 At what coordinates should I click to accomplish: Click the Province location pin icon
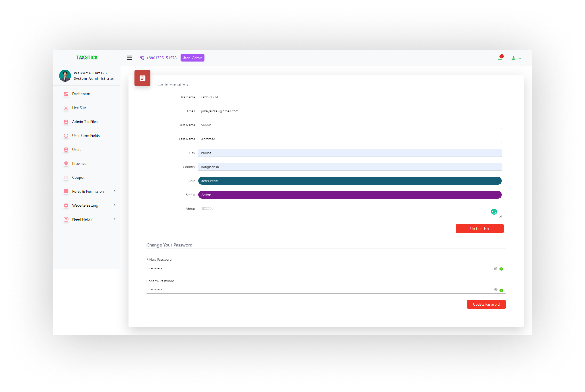66,164
